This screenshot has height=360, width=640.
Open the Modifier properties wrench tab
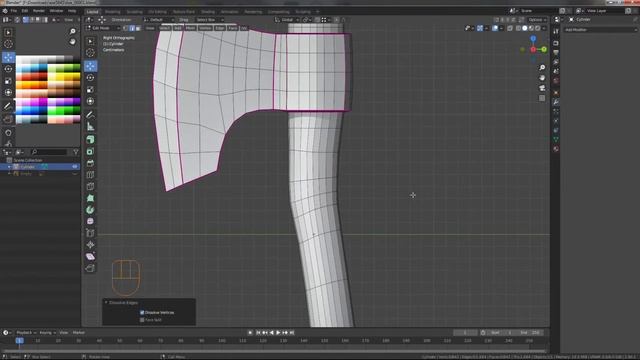(556, 102)
